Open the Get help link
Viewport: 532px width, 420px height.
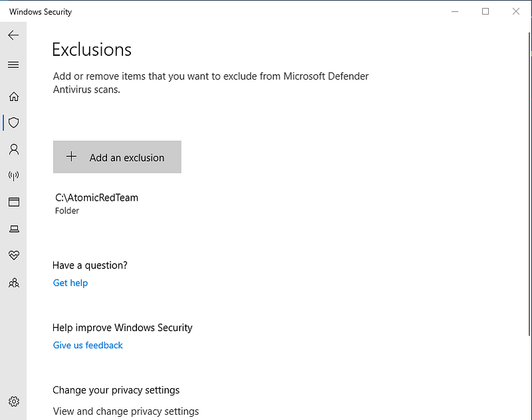70,282
